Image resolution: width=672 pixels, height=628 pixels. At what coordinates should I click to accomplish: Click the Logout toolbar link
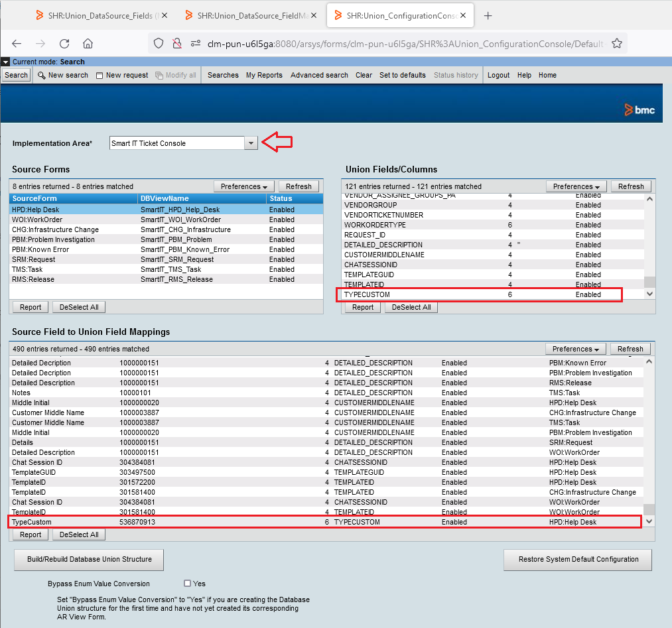coord(498,75)
